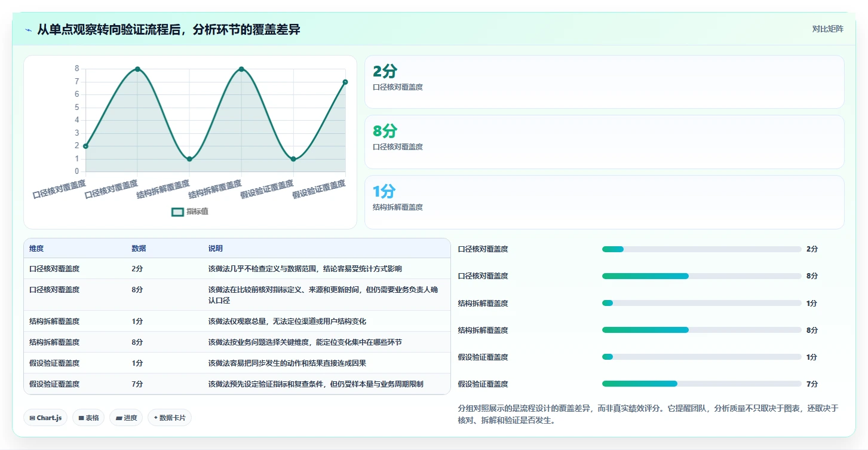The height and width of the screenshot is (450, 868).
Task: Click the 指标值 legend color box
Action: [x=177, y=212]
